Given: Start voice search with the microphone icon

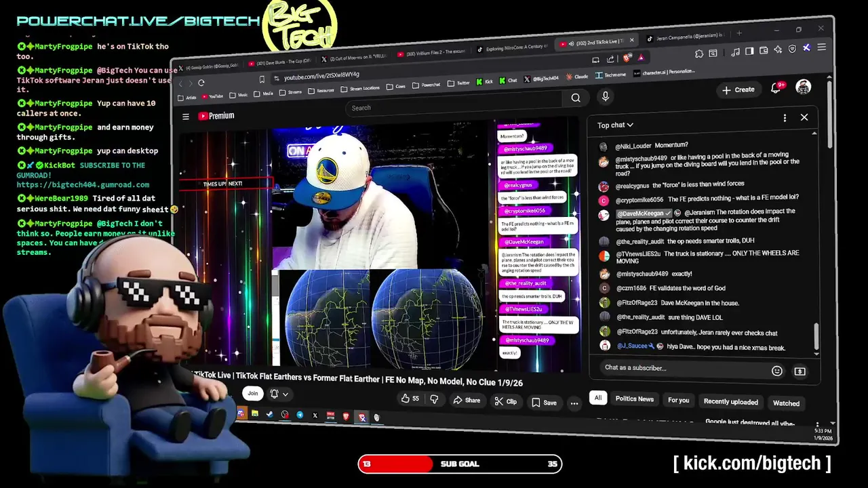Looking at the screenshot, I should 606,96.
